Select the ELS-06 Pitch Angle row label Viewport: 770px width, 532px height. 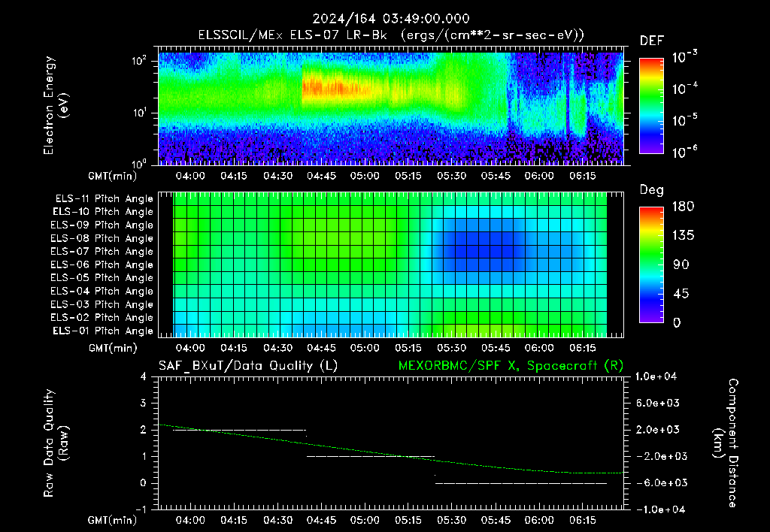coord(102,264)
